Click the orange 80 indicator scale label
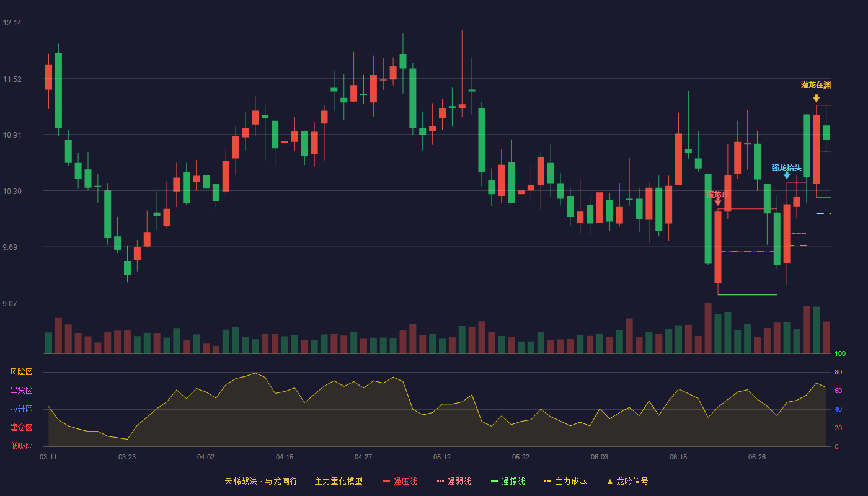This screenshot has height=496, width=868. 838,372
